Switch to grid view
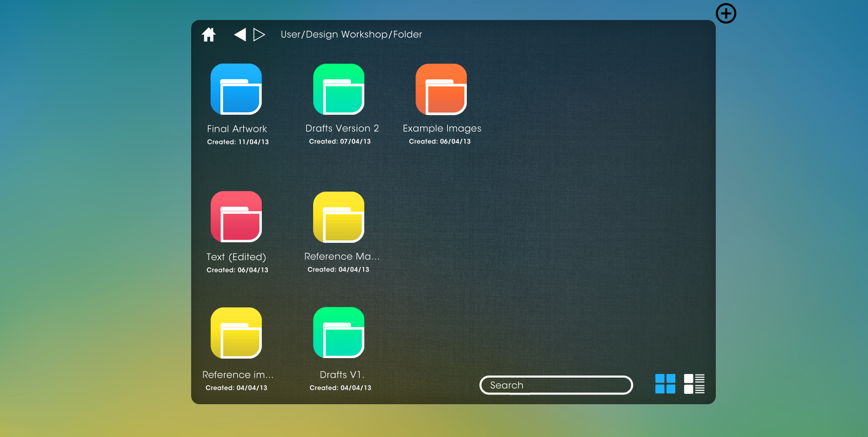 pyautogui.click(x=665, y=384)
